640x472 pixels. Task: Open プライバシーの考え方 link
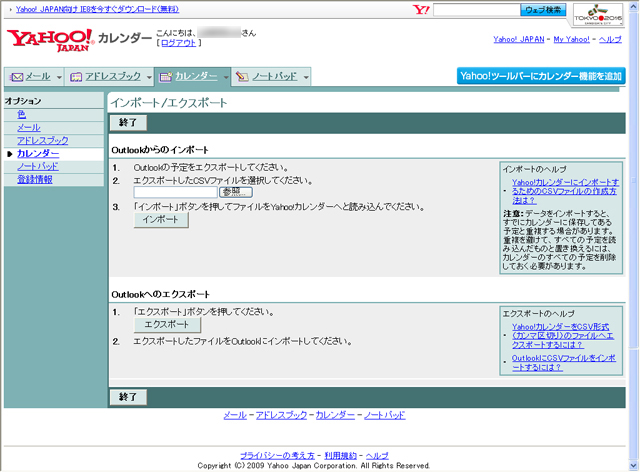(278, 456)
